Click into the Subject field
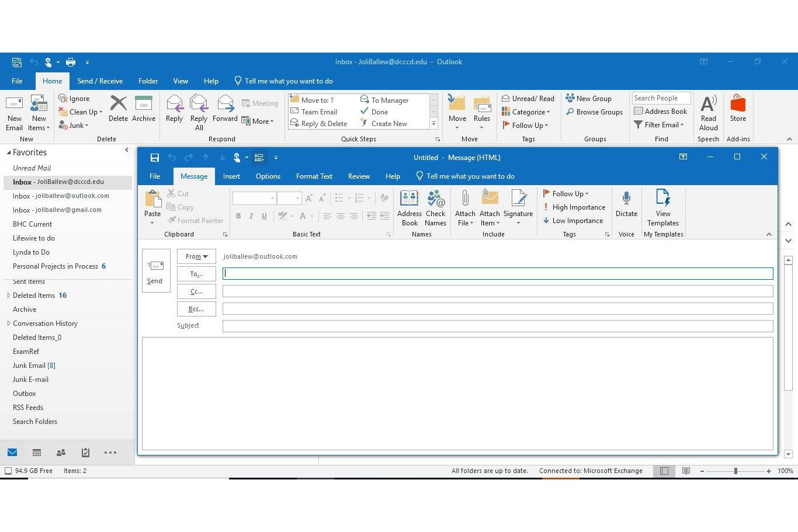 tap(497, 326)
